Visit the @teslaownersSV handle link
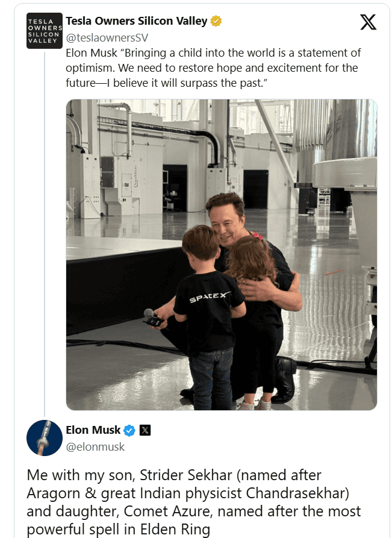Viewport: 392px width, 538px height. click(x=107, y=37)
